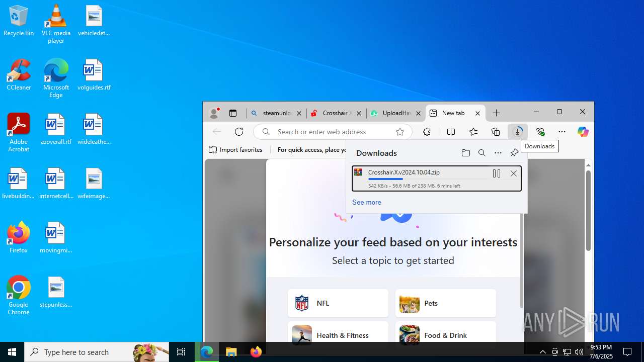Open Favorites list icon

coord(473,132)
